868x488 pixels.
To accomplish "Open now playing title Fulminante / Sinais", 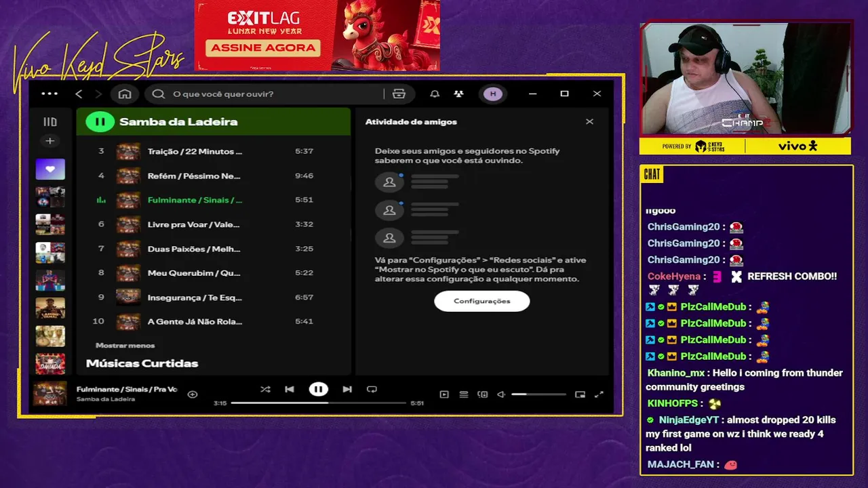I will pyautogui.click(x=127, y=389).
